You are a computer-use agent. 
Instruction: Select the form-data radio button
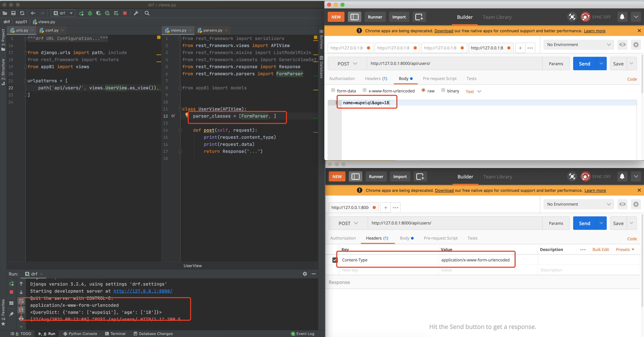(x=333, y=90)
